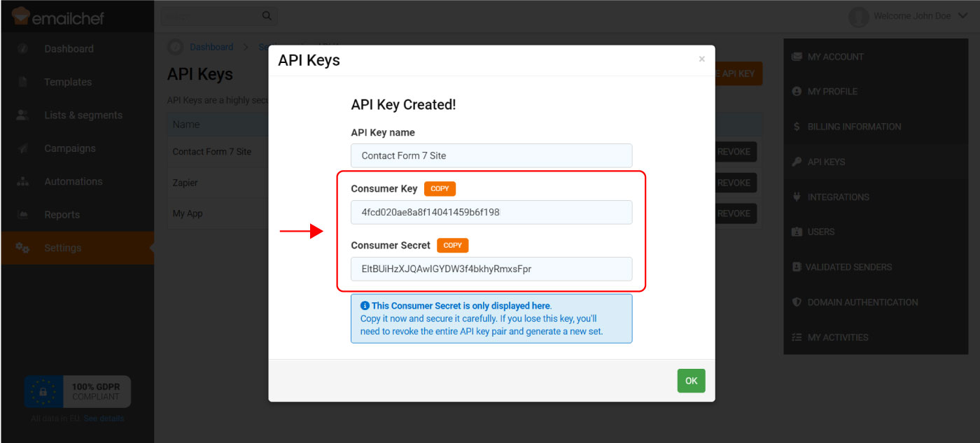980x443 pixels.
Task: Copy the Consumer Key
Action: click(x=440, y=189)
